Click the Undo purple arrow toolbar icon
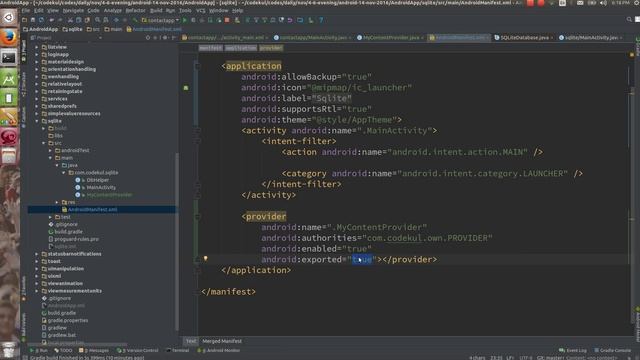640x360 pixels. tap(290, 20)
